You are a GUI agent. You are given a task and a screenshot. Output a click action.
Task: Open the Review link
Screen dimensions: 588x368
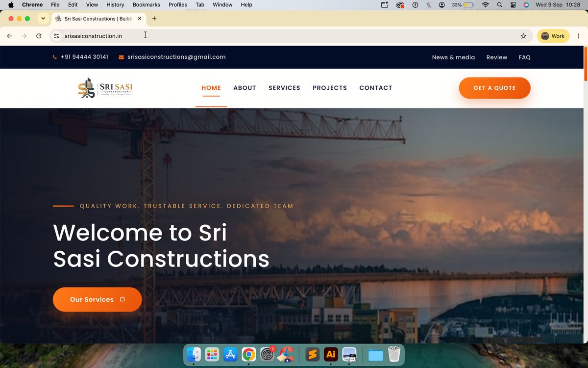point(497,57)
